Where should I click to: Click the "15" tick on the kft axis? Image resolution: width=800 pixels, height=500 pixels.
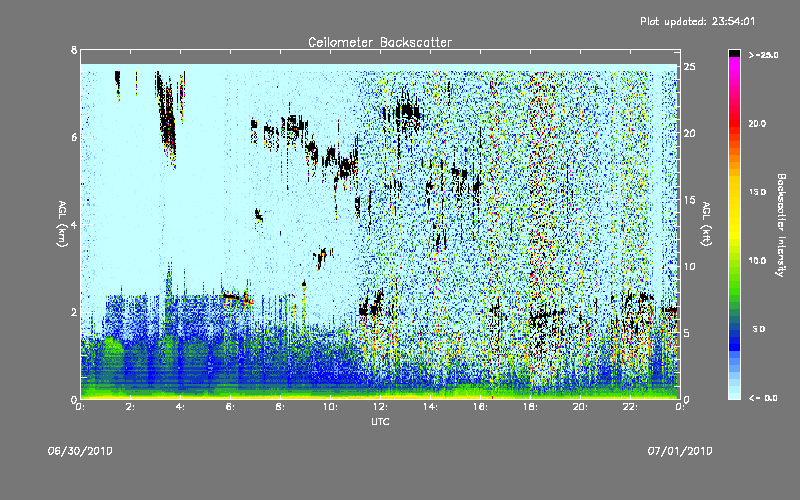tap(689, 200)
